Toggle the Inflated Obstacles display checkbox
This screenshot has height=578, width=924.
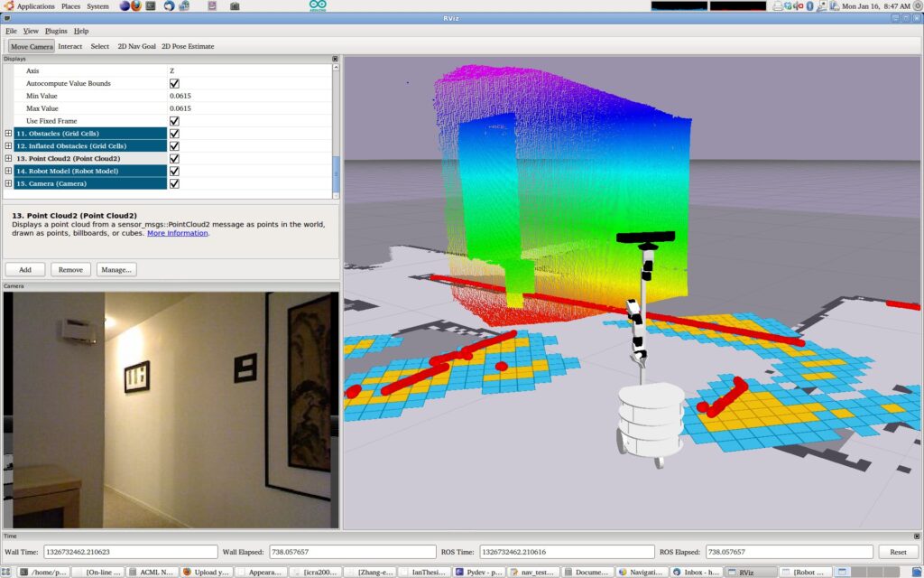point(174,145)
